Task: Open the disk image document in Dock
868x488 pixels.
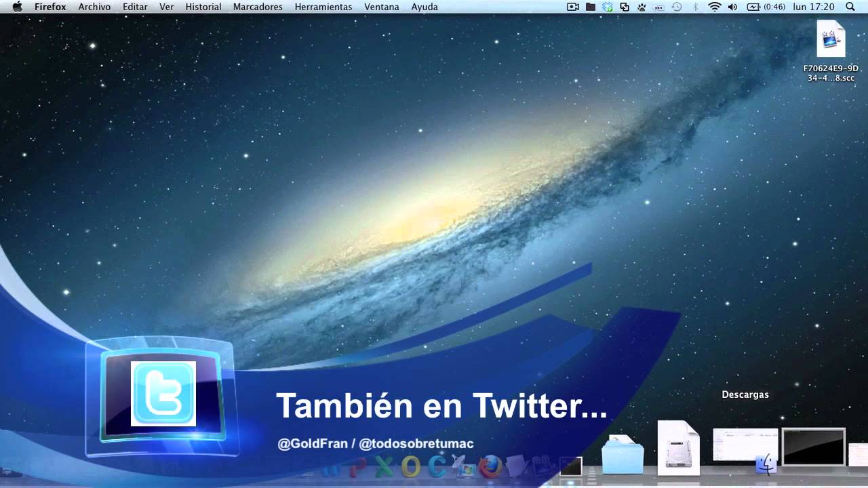Action: point(678,447)
